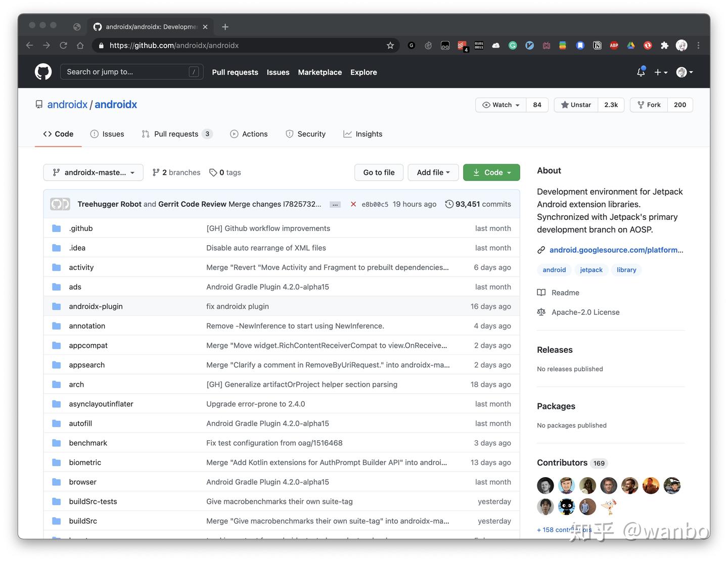Screen dimensions: 728x561
Task: Click the browser address bar
Action: (245, 45)
